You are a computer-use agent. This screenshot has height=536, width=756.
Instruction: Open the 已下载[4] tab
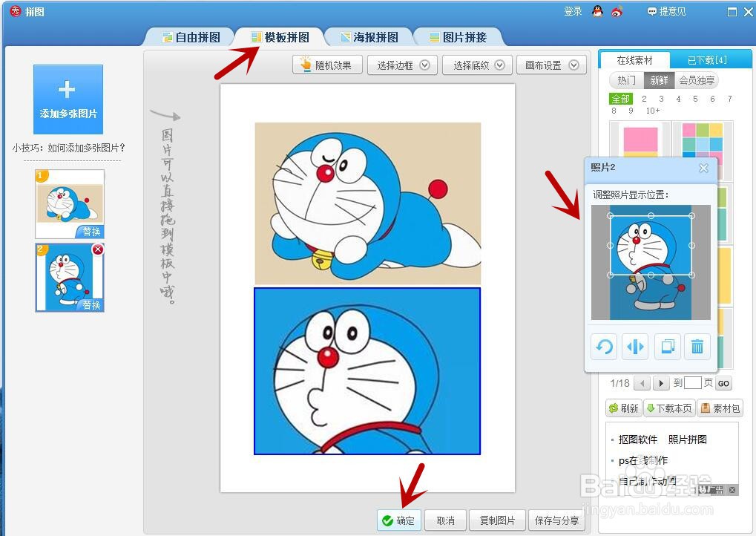[x=707, y=60]
